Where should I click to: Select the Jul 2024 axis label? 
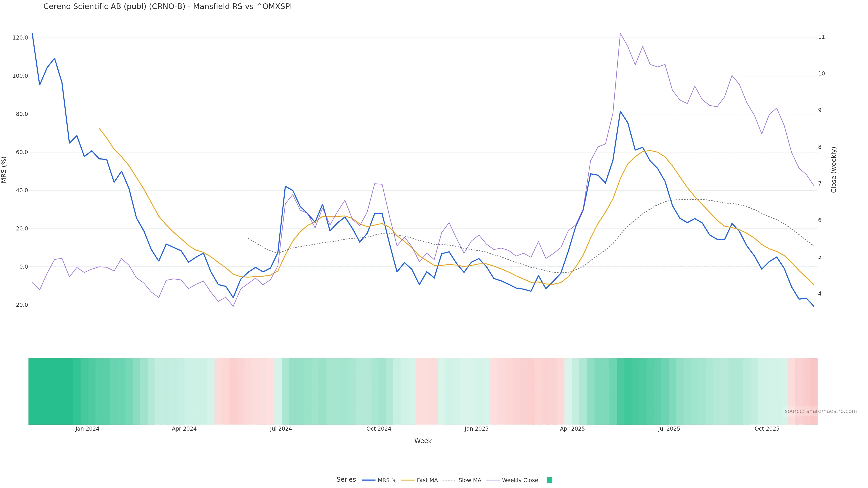(281, 429)
